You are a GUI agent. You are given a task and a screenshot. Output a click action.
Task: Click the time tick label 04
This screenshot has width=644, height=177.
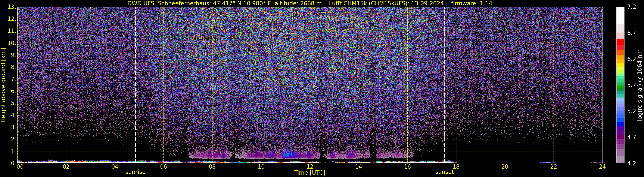115,167
